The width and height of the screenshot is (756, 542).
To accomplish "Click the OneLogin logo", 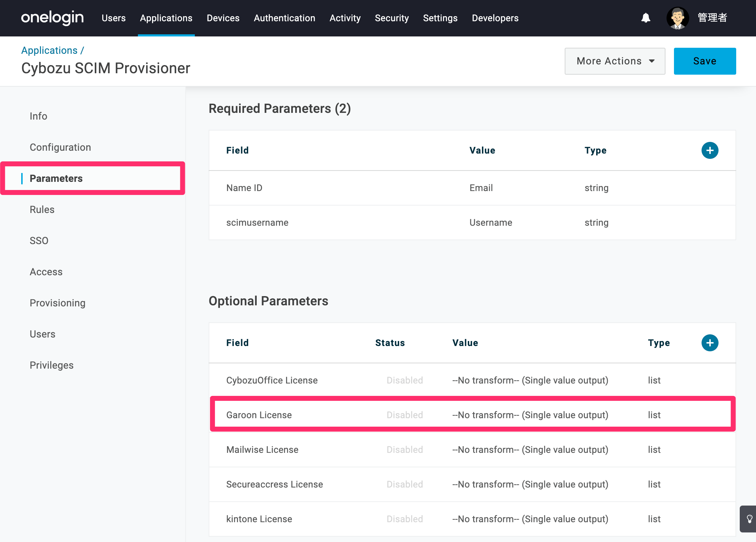I will 52,18.
